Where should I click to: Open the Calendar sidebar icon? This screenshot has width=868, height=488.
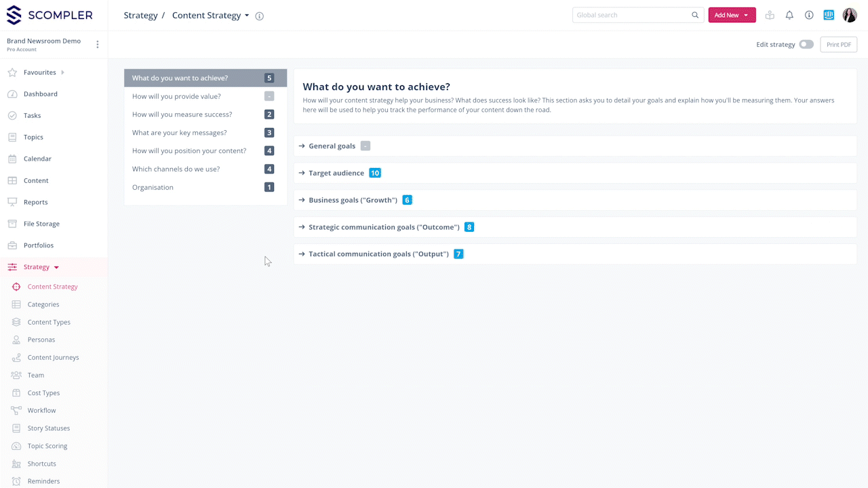(12, 159)
